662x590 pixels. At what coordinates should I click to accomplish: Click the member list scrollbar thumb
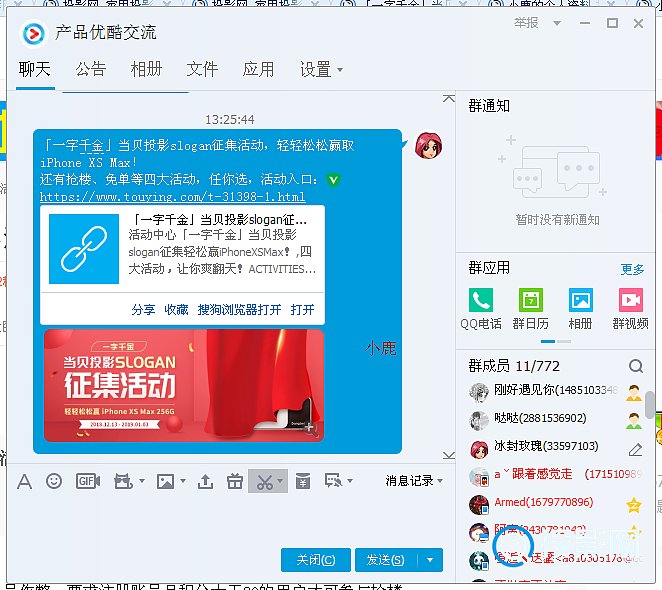tap(650, 405)
